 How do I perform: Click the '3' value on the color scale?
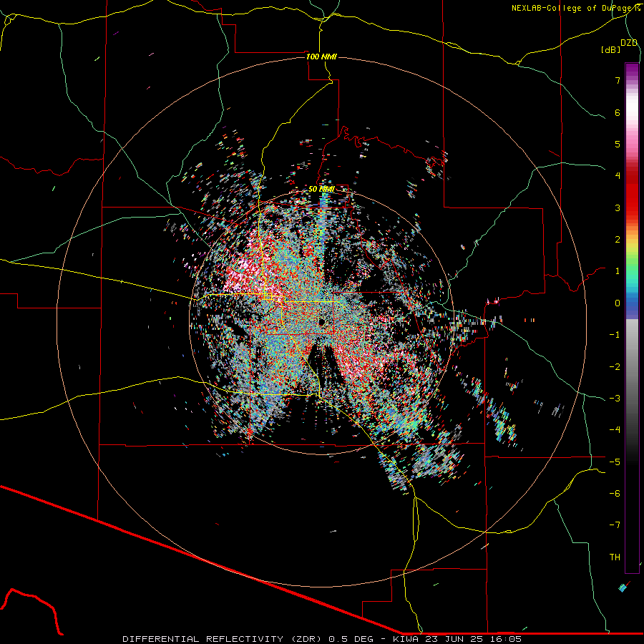618,208
